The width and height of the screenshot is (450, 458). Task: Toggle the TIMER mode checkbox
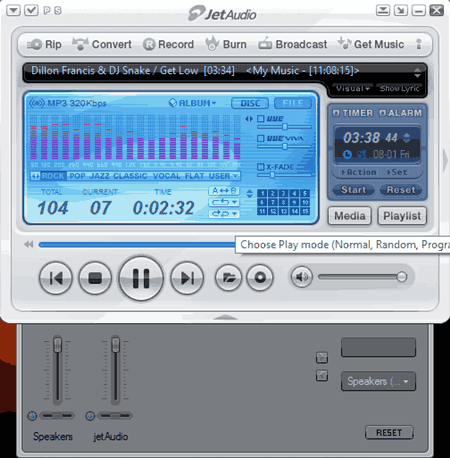[x=336, y=113]
